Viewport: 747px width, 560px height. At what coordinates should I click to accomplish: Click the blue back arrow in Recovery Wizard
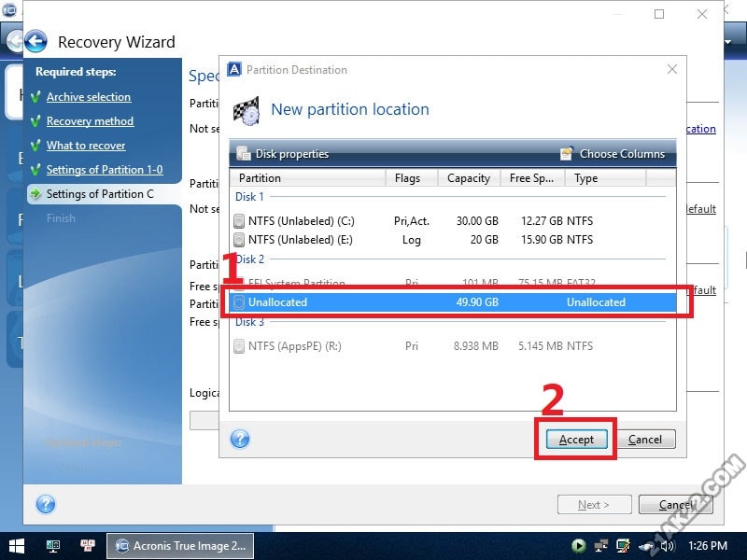click(x=35, y=41)
